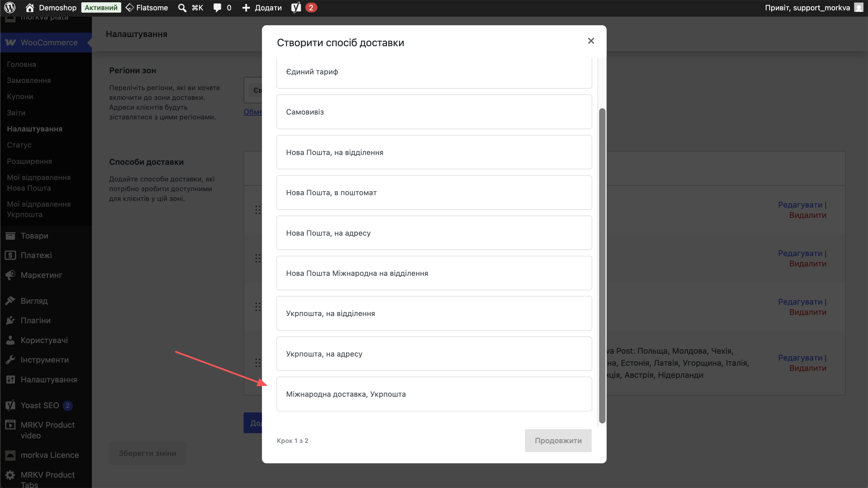The image size is (868, 488).
Task: Click first Видалити link in shipping methods
Action: 808,215
